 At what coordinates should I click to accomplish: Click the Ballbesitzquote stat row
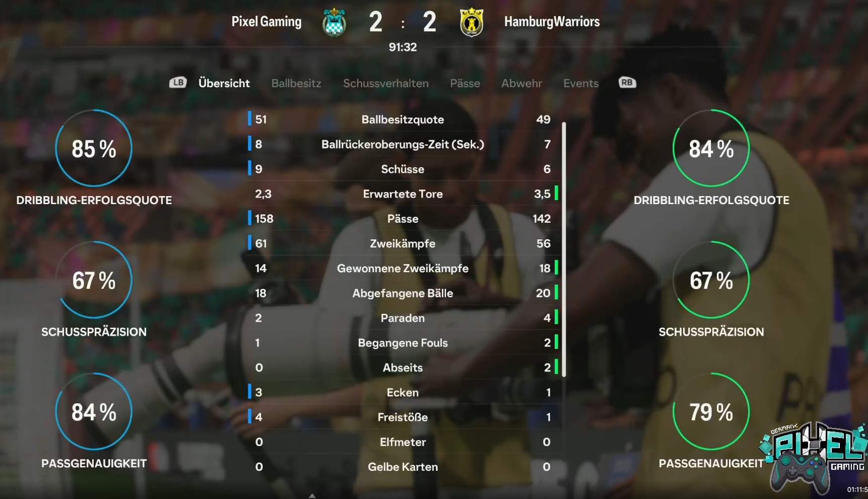point(403,119)
